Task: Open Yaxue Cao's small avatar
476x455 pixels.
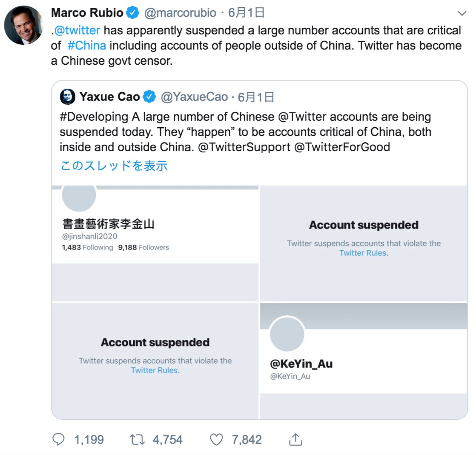Action: tap(68, 97)
